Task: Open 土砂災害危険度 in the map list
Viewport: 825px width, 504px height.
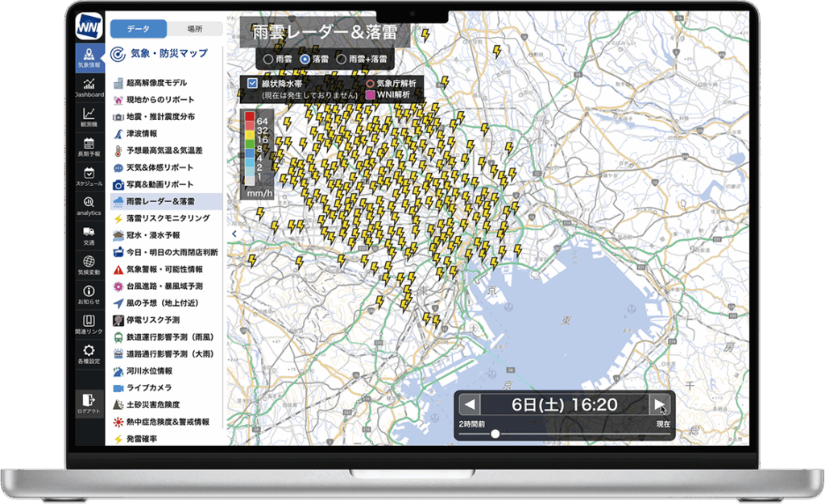Action: click(x=153, y=405)
